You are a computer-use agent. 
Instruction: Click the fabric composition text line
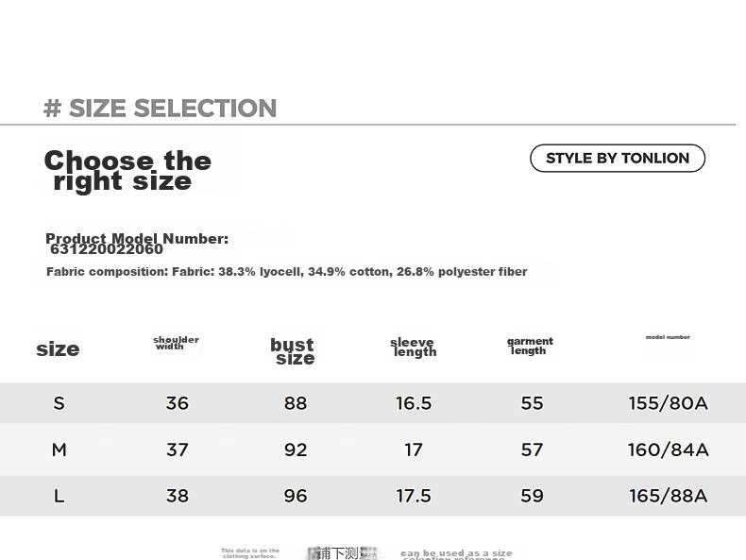[x=286, y=272]
